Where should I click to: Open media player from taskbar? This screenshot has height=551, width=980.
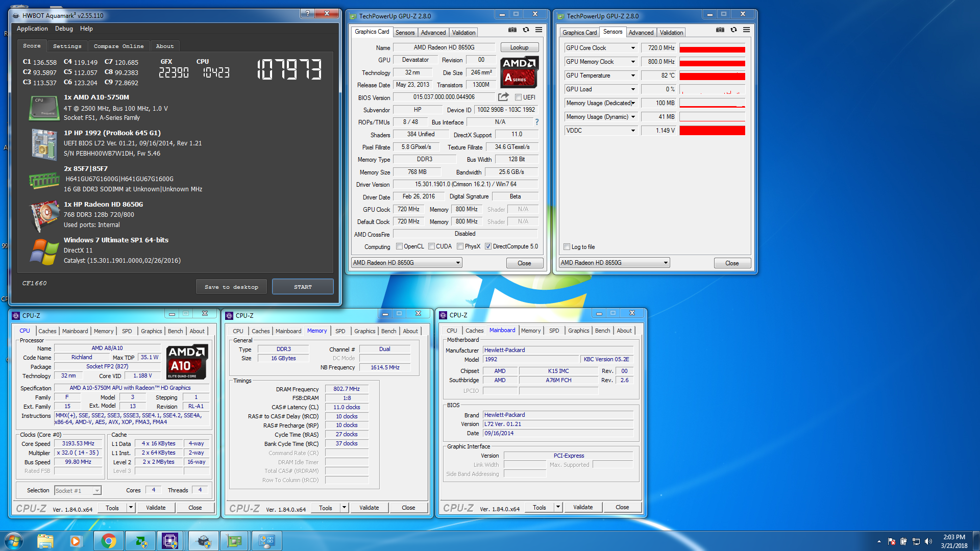tap(76, 541)
